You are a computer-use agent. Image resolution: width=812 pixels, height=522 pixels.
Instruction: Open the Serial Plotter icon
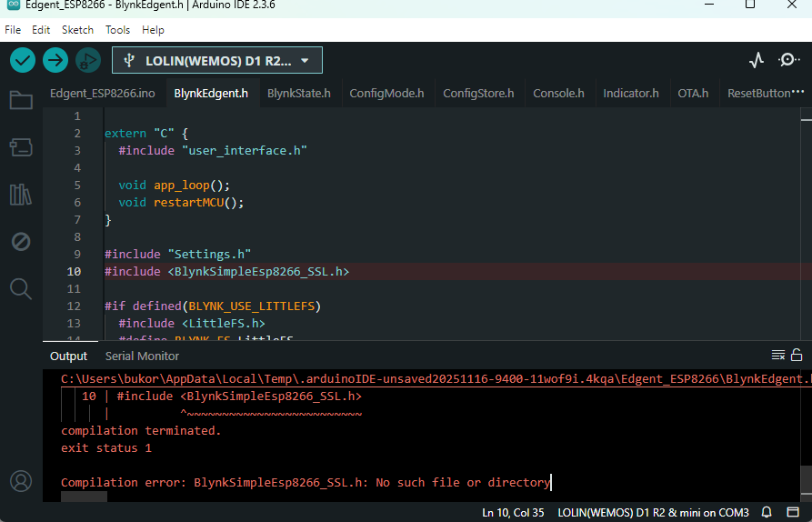757,61
